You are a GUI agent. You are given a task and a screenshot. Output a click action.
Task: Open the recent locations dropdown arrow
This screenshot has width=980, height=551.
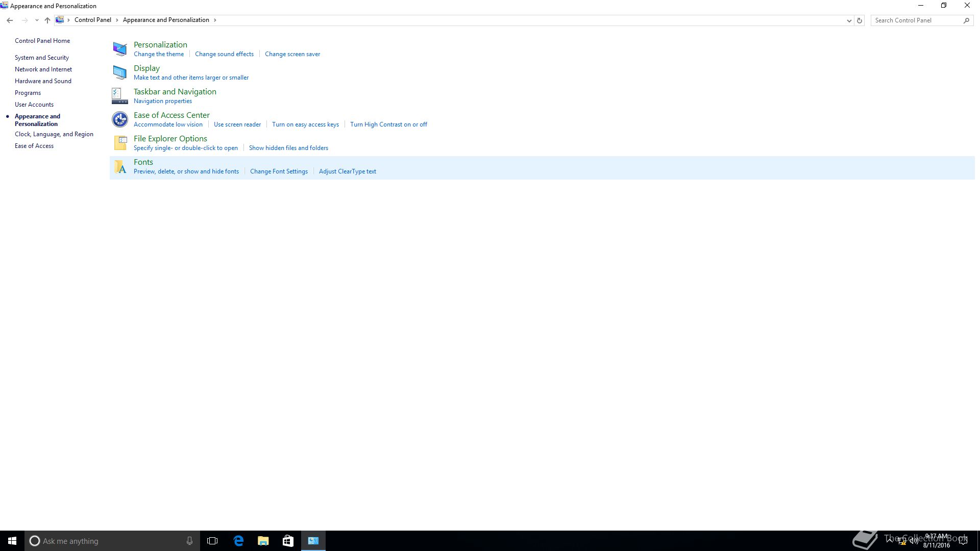(x=37, y=20)
